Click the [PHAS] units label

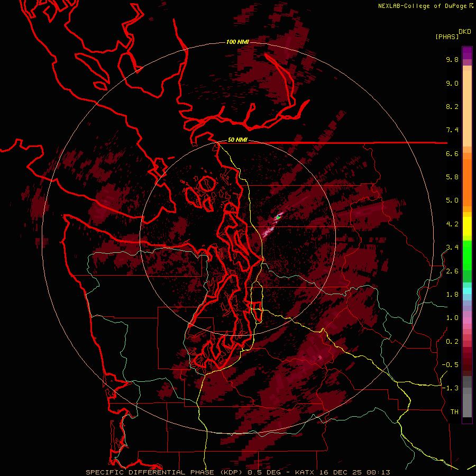447,36
